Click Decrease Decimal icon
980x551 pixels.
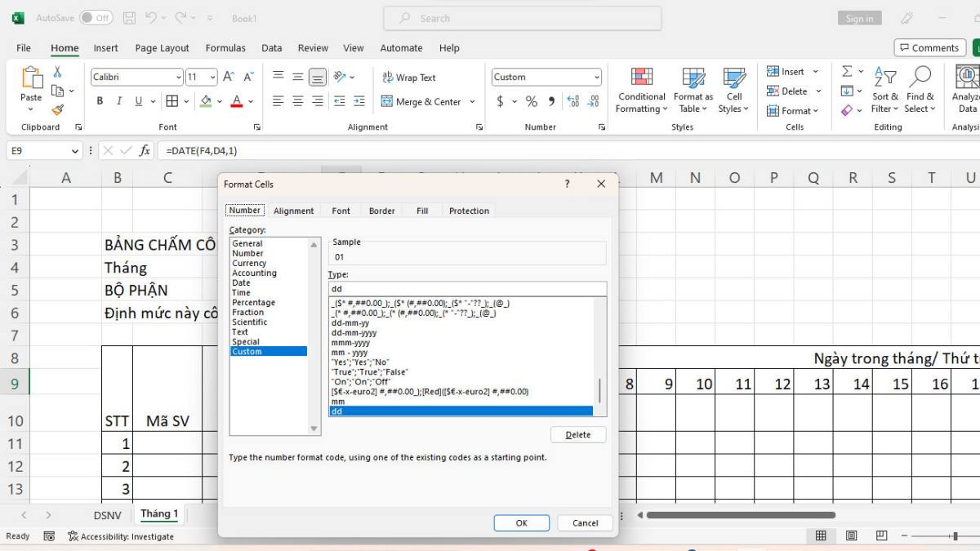pyautogui.click(x=594, y=101)
